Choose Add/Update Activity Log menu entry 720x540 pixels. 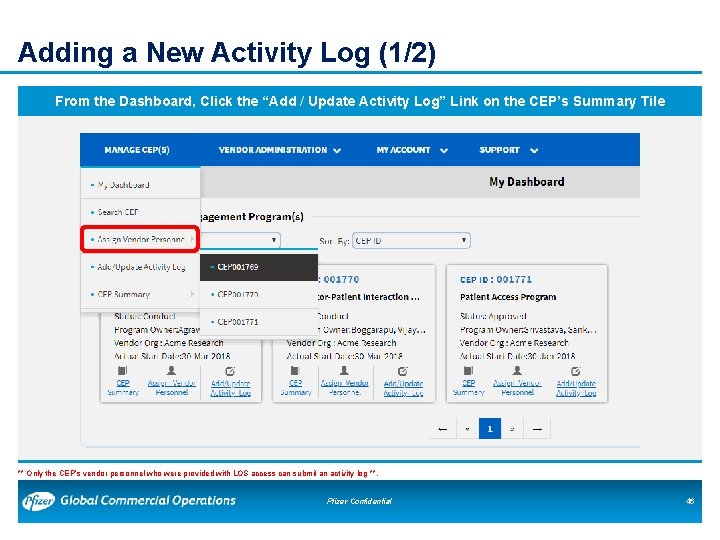pyautogui.click(x=141, y=267)
